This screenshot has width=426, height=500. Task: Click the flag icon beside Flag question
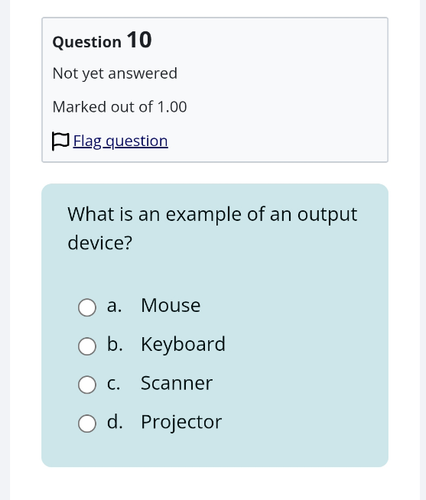(60, 141)
